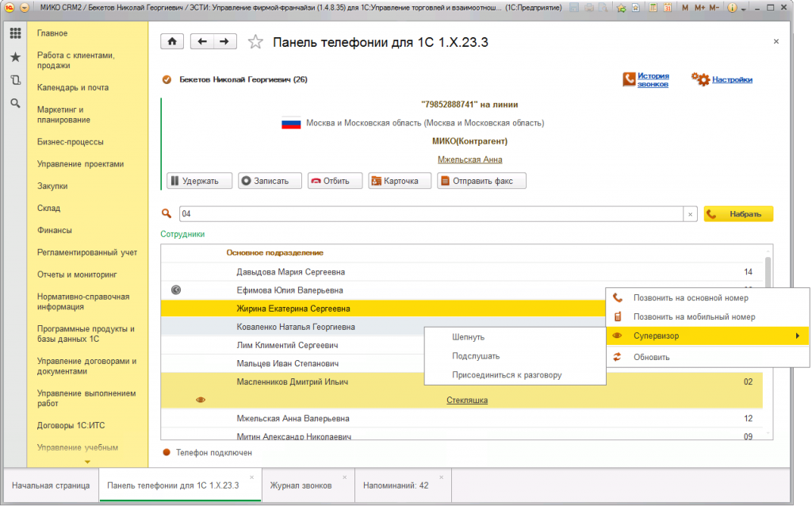Open the history icon in sidebar
Viewport: 812px width, 506px height.
coord(15,80)
